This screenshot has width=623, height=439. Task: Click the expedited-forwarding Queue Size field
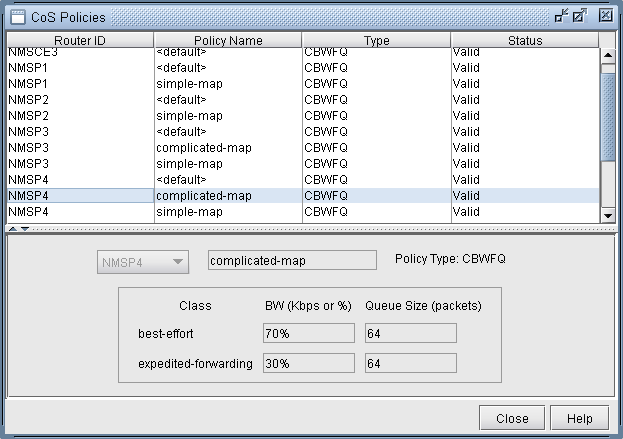pos(411,363)
